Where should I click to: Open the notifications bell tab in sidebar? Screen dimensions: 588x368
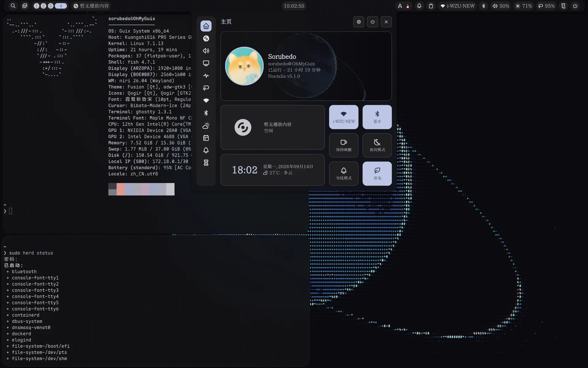tap(206, 150)
